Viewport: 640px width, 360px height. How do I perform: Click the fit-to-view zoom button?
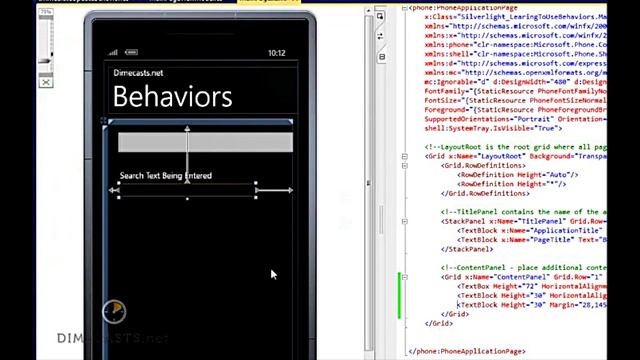46,82
